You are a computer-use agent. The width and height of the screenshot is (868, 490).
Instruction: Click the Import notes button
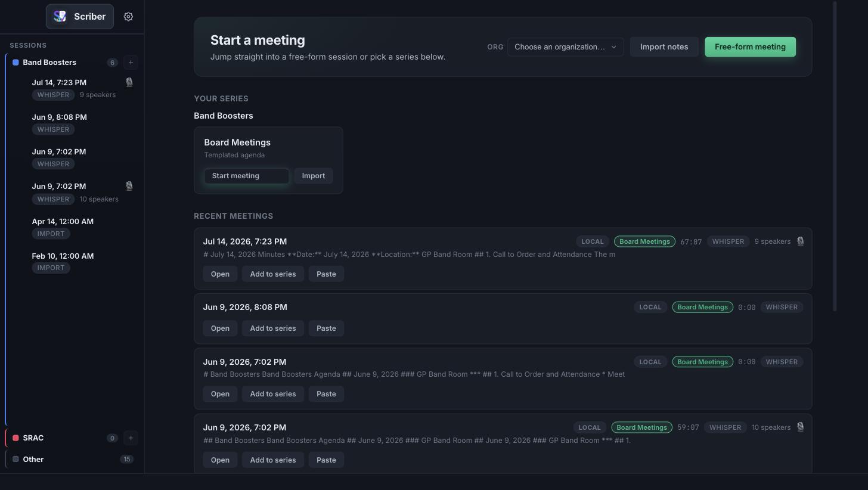tap(664, 47)
